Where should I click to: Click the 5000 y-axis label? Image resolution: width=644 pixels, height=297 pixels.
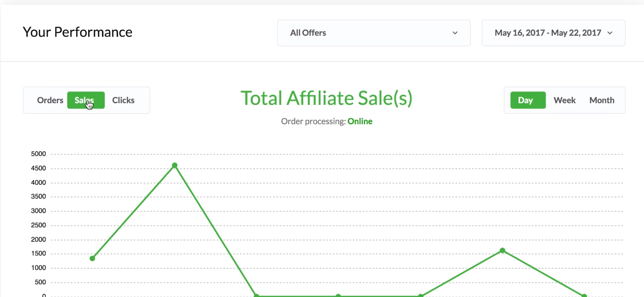point(38,154)
